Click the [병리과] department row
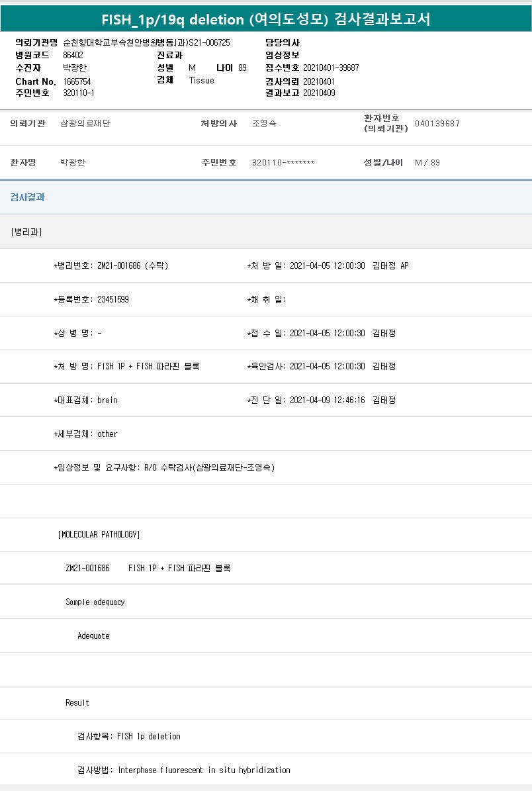The height and width of the screenshot is (791, 532). 26,232
